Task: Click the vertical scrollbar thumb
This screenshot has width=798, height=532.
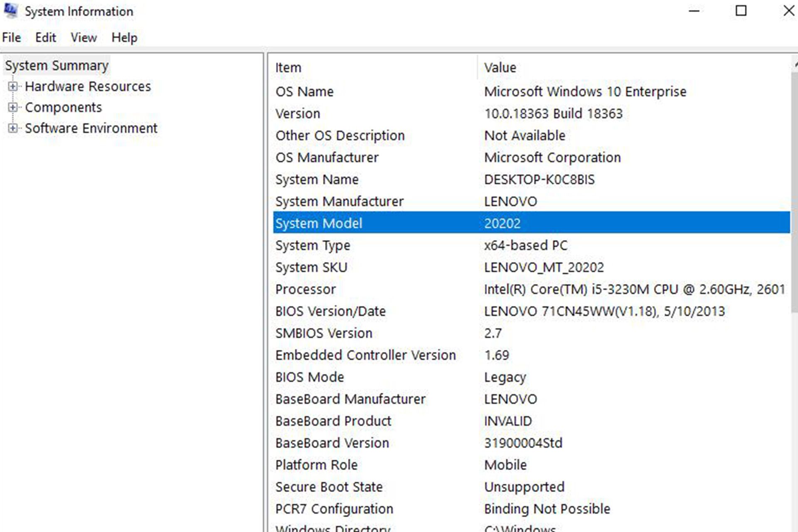Action: pyautogui.click(x=794, y=191)
